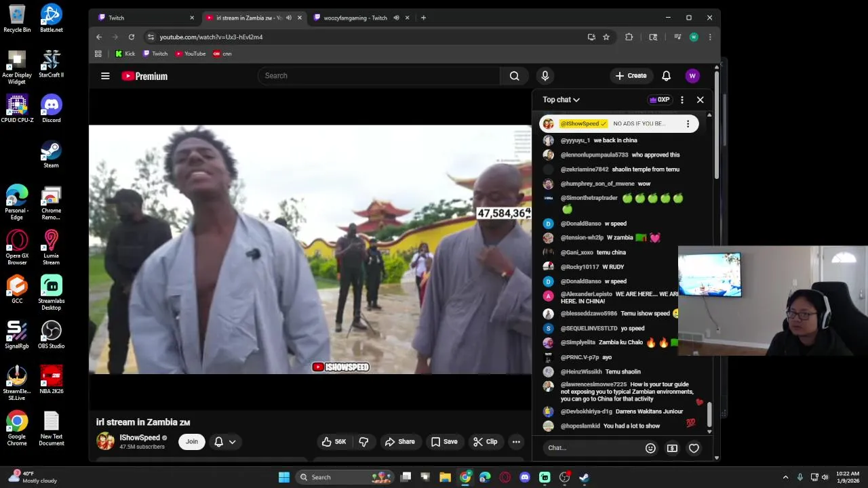The width and height of the screenshot is (868, 488).
Task: Click the ISHowSpeed channel avatar thumbnail
Action: click(x=105, y=442)
